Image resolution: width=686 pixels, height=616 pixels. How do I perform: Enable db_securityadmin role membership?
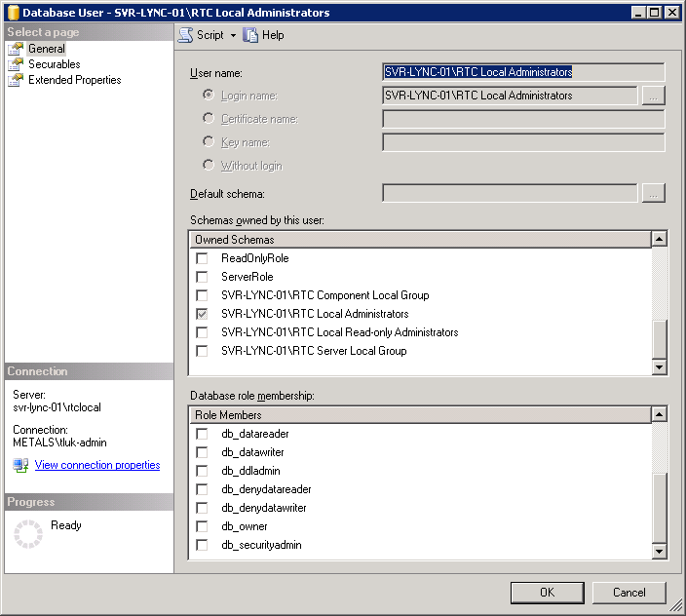[x=202, y=545]
